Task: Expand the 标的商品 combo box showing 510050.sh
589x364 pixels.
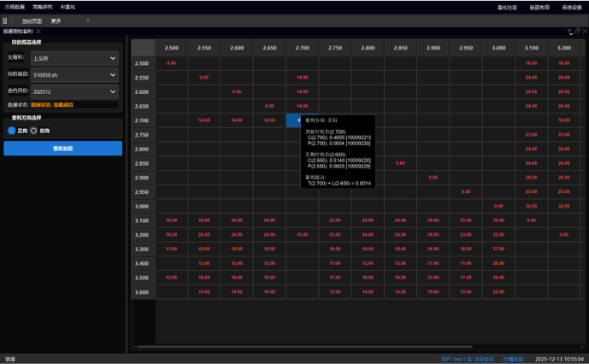Action: pyautogui.click(x=73, y=74)
